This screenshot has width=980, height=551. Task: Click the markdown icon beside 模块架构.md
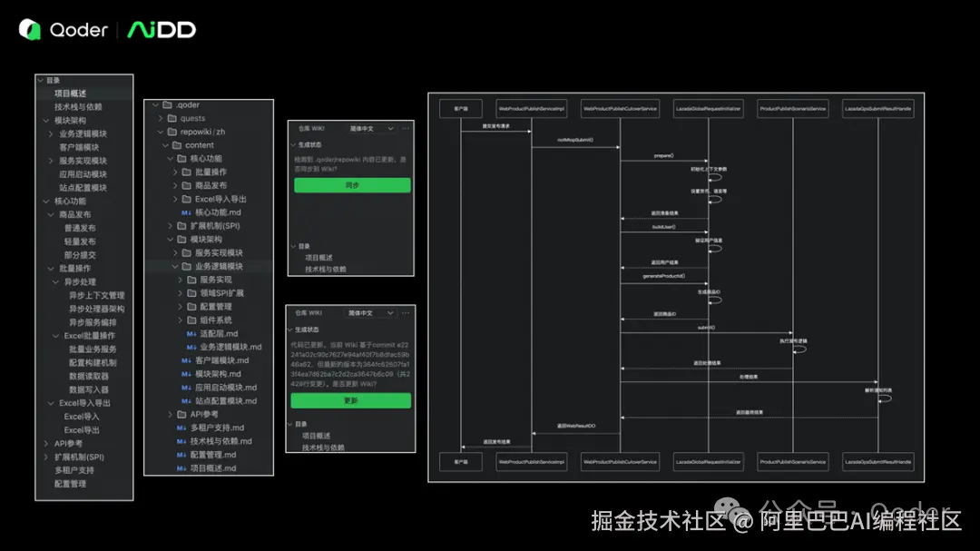pyautogui.click(x=187, y=374)
